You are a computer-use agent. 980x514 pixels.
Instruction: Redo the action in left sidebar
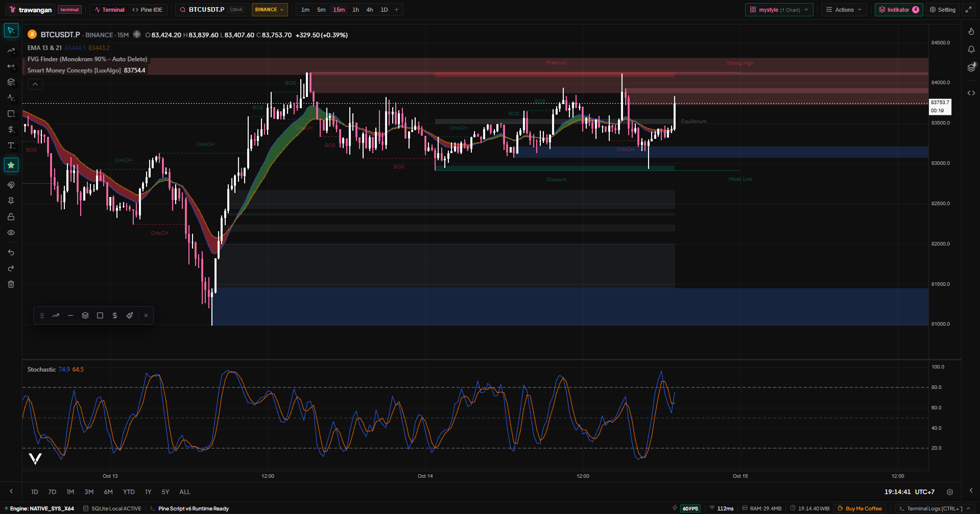point(11,268)
